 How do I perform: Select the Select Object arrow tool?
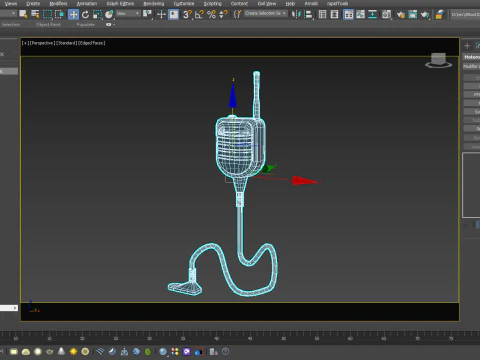tap(23, 14)
